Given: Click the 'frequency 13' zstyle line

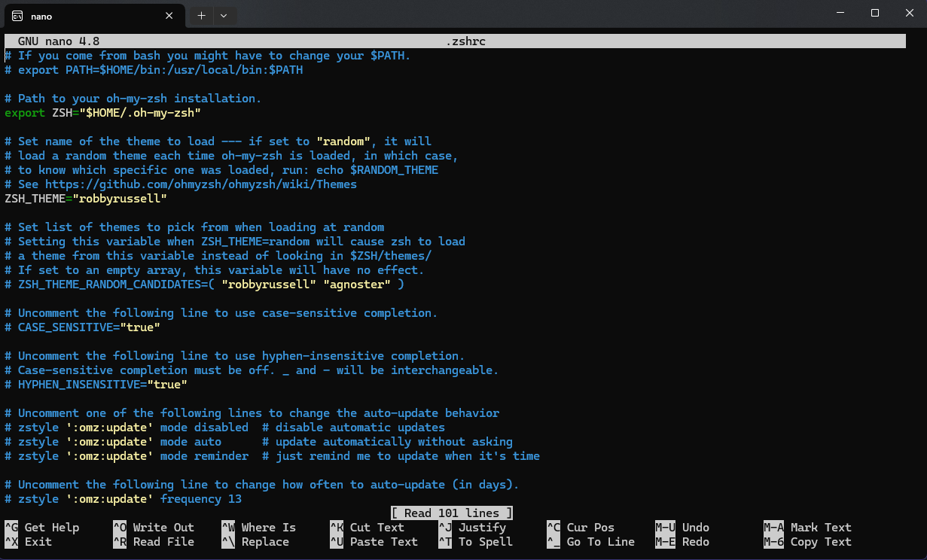Looking at the screenshot, I should (x=123, y=499).
